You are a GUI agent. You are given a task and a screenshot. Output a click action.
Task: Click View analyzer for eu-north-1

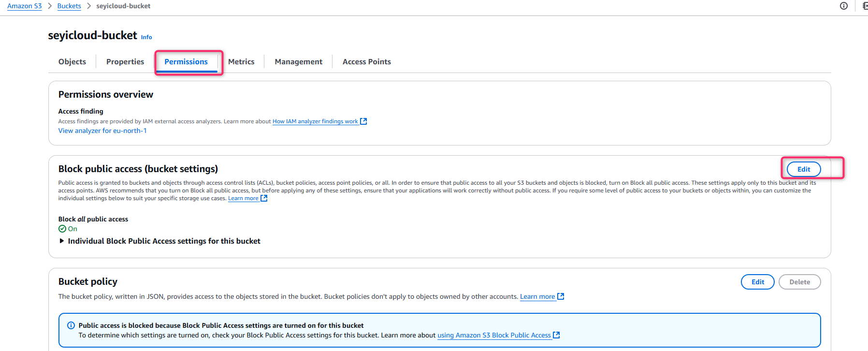point(102,131)
